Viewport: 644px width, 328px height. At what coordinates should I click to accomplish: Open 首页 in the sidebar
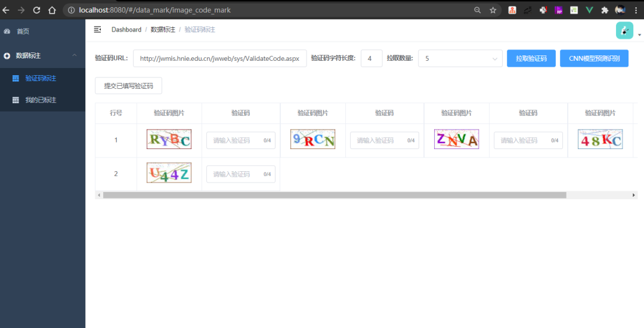point(43,31)
